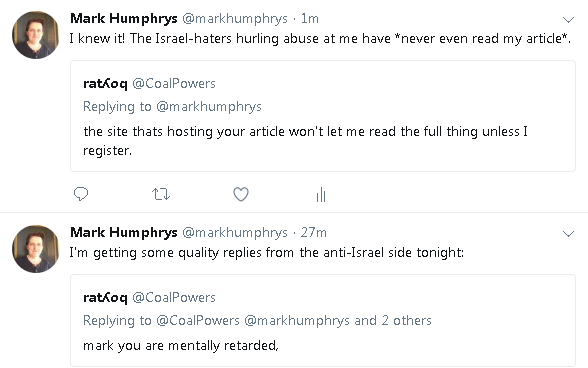Open the 1m tweet's chevron options menu

click(568, 20)
